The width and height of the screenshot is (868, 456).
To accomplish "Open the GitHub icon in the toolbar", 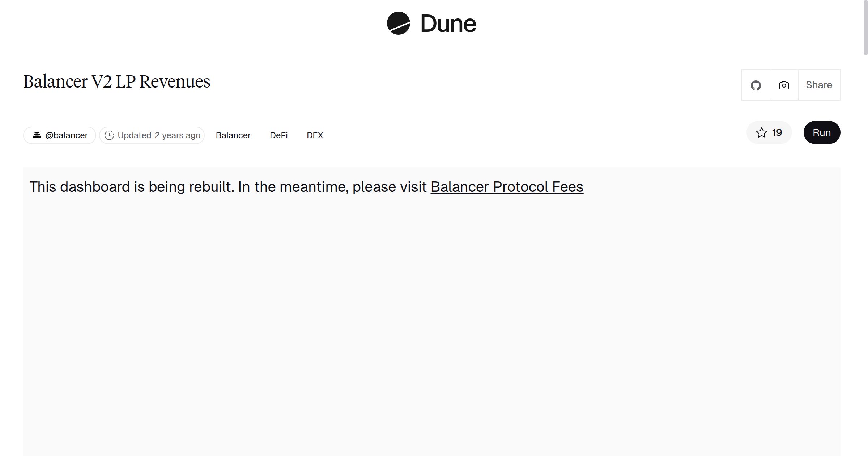I will (756, 85).
